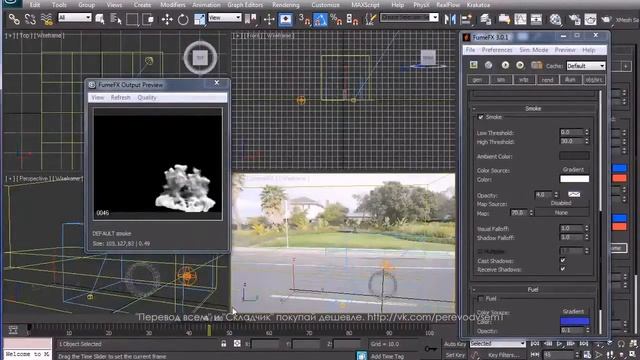Switch to FumeFX sim tab
The image size is (640, 360).
[500, 80]
